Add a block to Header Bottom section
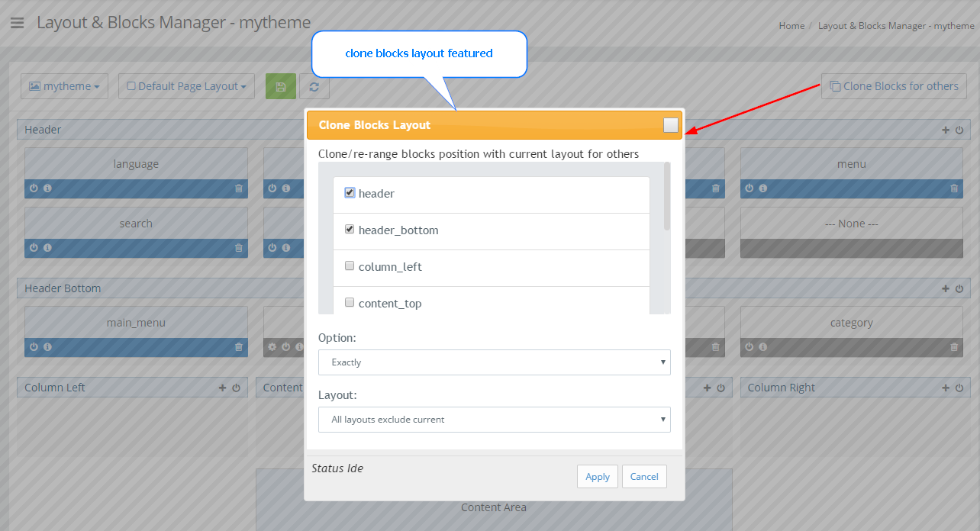980x531 pixels. [946, 288]
